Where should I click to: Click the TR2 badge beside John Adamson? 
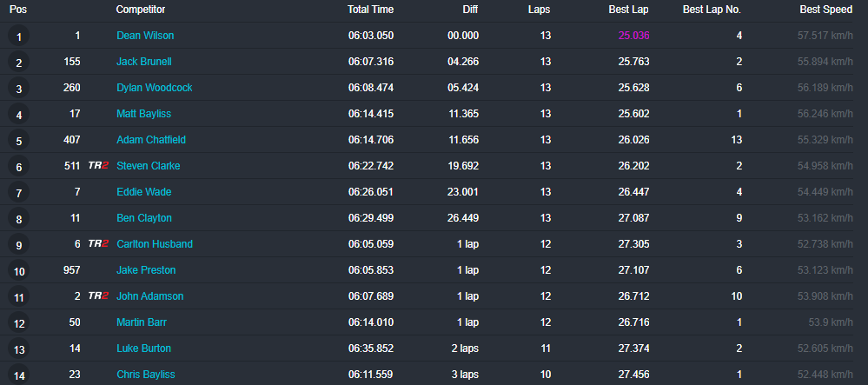click(x=98, y=296)
